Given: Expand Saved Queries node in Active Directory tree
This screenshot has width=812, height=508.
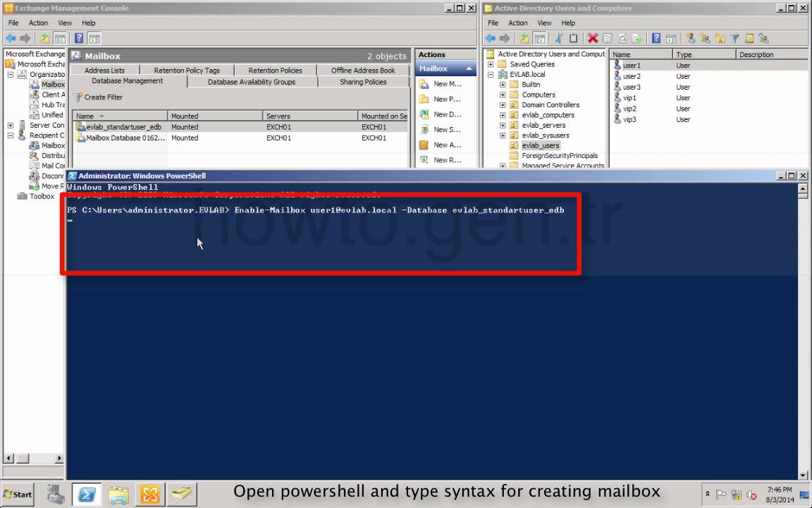Looking at the screenshot, I should pyautogui.click(x=491, y=64).
